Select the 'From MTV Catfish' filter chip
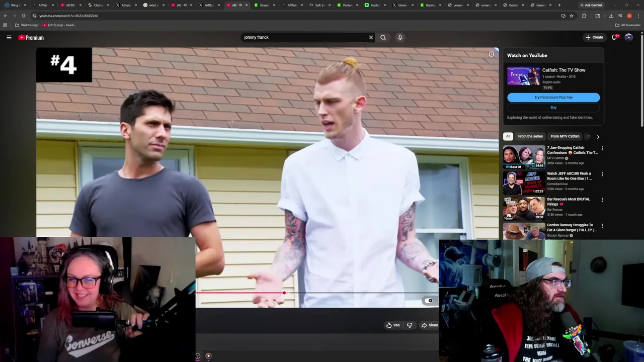Viewport: 644px width, 362px height. (x=565, y=136)
